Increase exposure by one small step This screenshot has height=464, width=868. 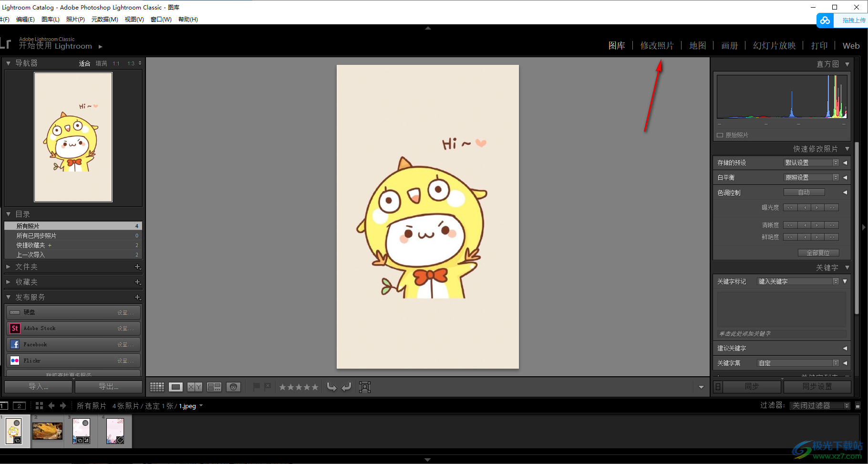tap(818, 207)
